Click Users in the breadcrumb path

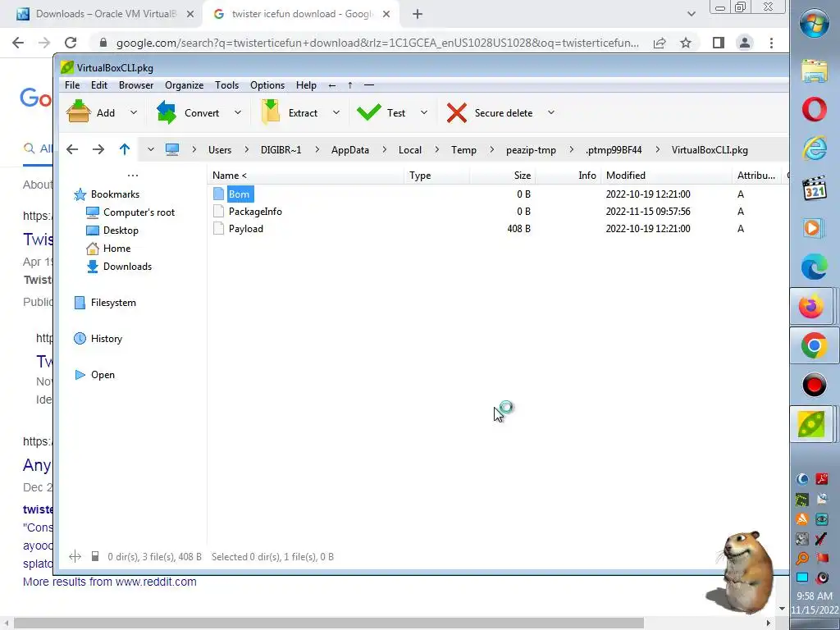(x=220, y=150)
